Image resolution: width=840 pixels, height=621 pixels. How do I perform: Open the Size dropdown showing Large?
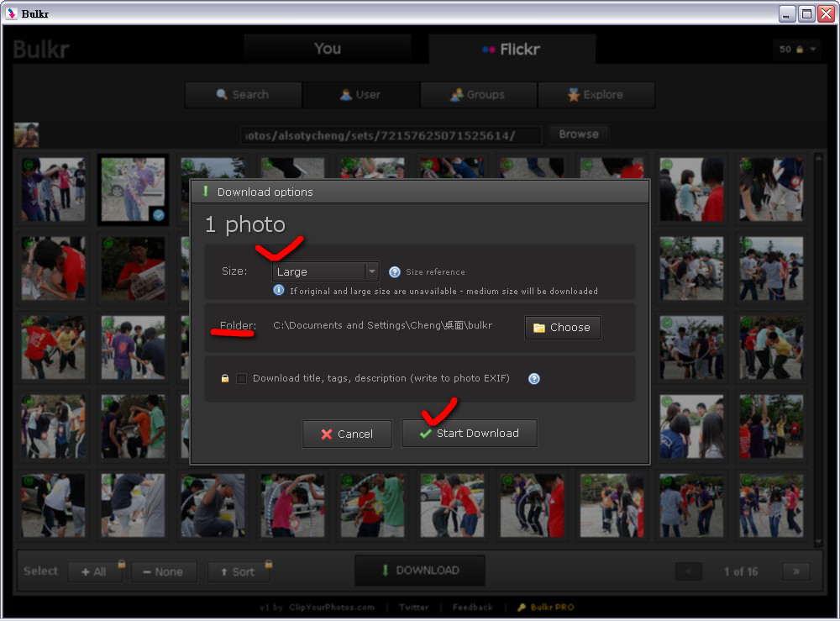pos(326,271)
